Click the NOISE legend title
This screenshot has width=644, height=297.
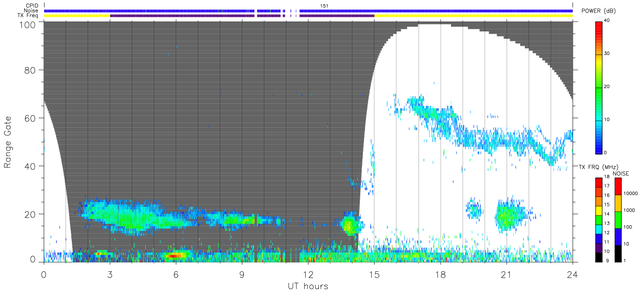click(x=621, y=173)
